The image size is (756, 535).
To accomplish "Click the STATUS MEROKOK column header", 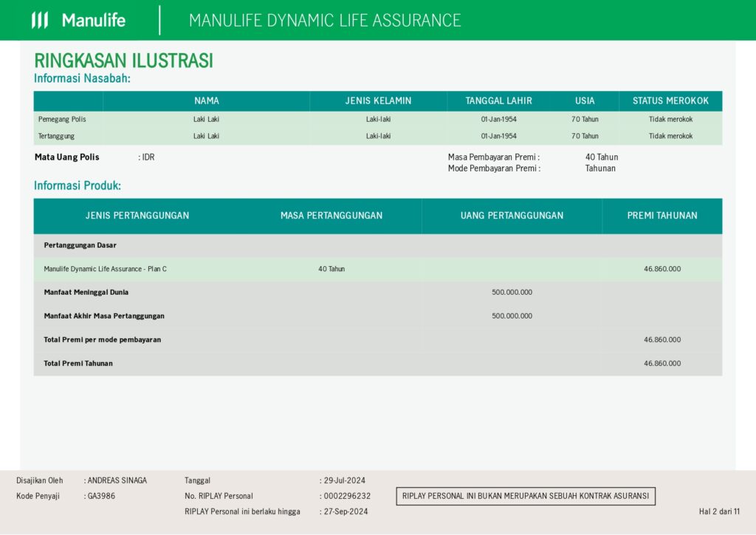I will [x=670, y=100].
